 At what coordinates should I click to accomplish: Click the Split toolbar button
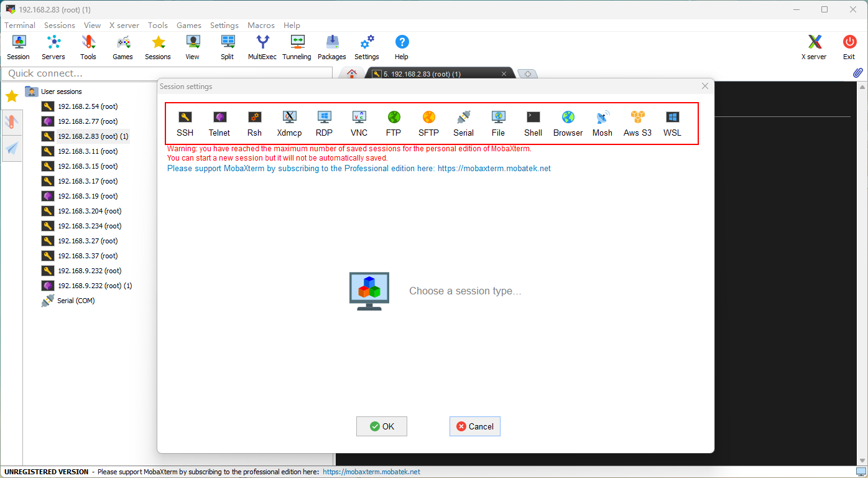228,48
